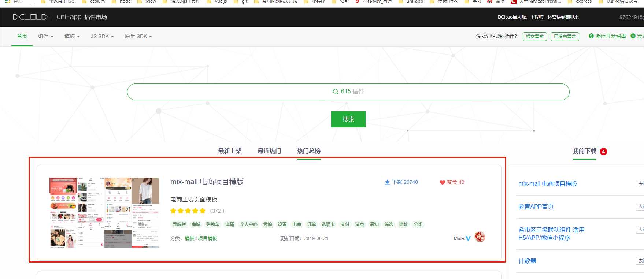This screenshot has height=279, width=644.
Task: Switch to the 最新上架 tab
Action: 230,151
